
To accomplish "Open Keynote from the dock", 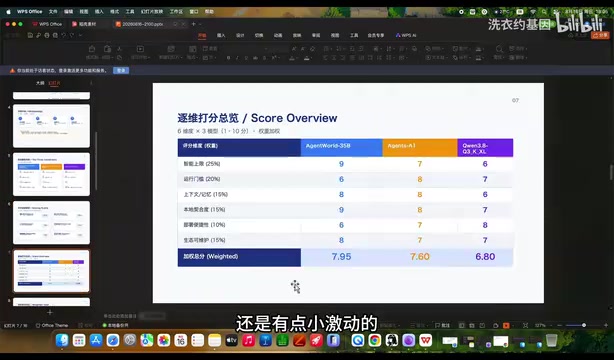I will click(x=265, y=340).
